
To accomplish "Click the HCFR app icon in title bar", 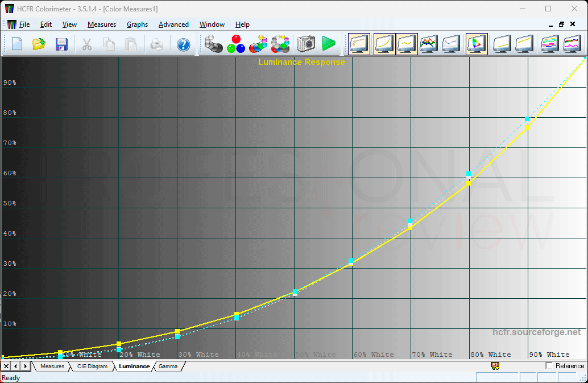I will coord(9,9).
